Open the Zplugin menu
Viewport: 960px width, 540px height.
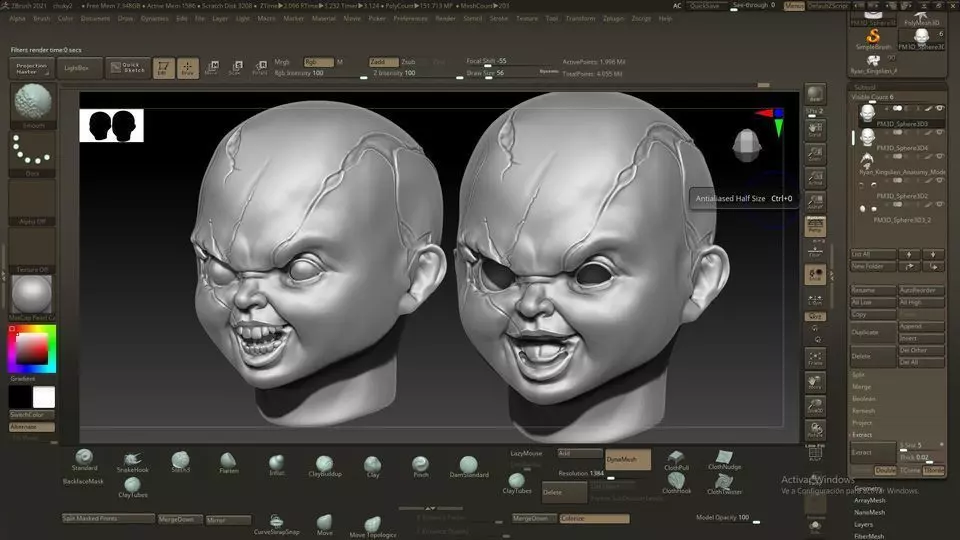coord(613,18)
